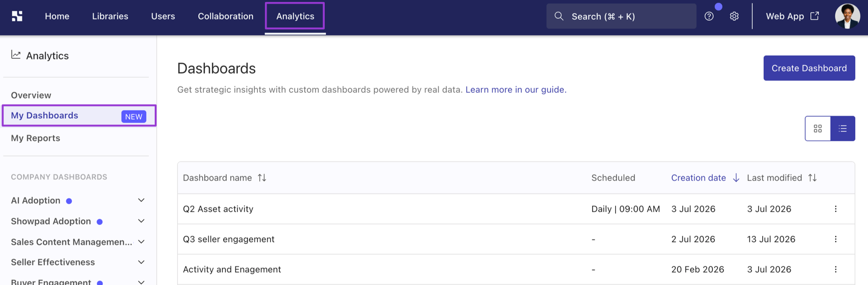
Task: Switch to grid view icon
Action: click(x=817, y=128)
